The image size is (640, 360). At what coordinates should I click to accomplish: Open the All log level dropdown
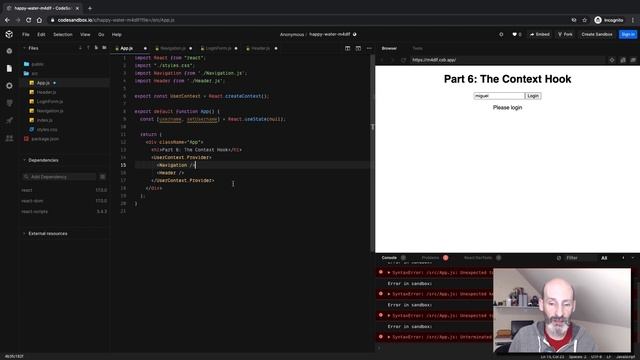tap(604, 258)
